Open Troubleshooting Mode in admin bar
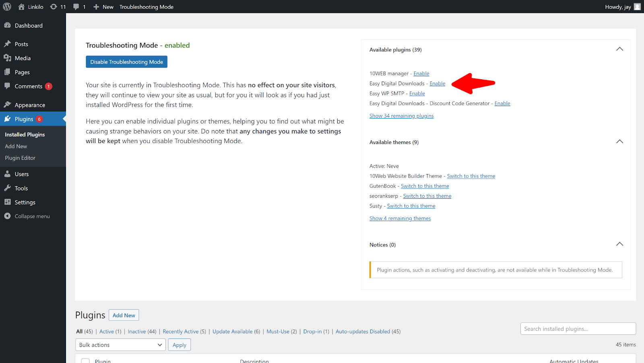 click(x=147, y=7)
